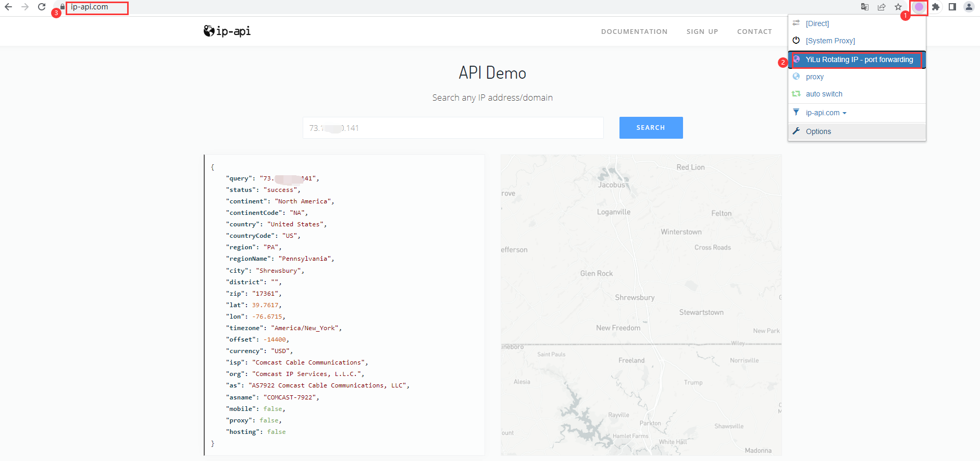Click the "Comcast IP Services, L.L.C." org value
Screen dimensions: 980x461
(306, 374)
